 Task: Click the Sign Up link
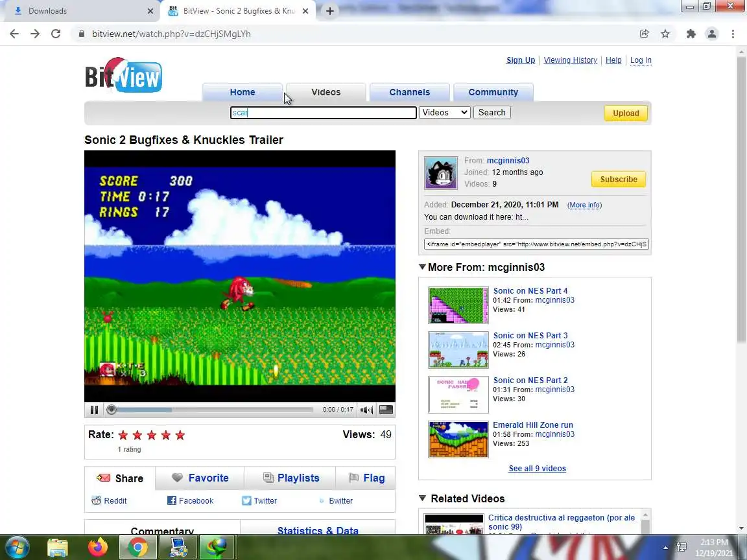(x=520, y=60)
